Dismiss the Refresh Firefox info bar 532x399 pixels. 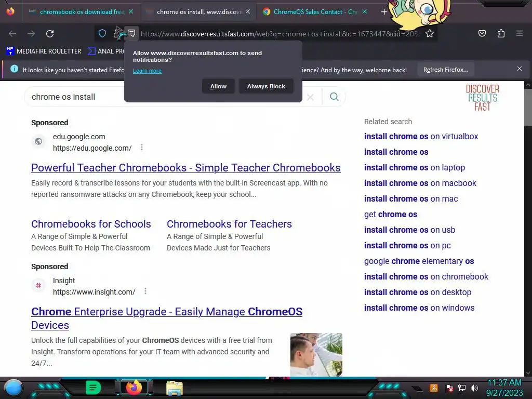click(x=520, y=69)
